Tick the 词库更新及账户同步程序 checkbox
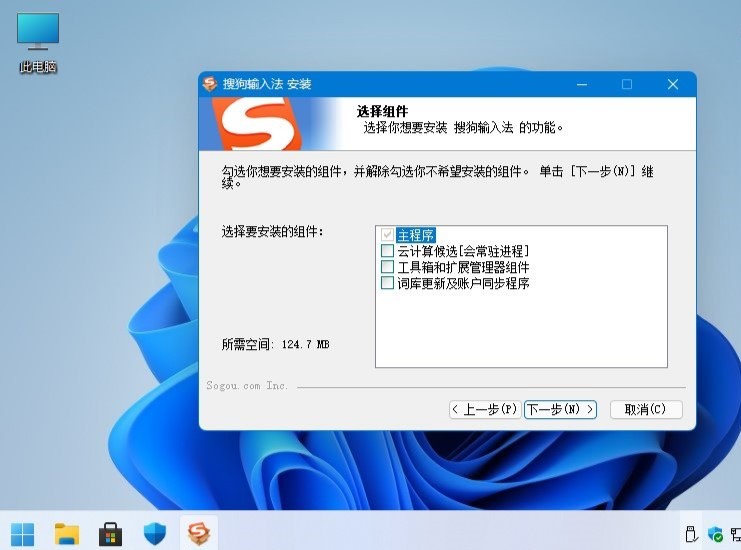This screenshot has height=550, width=741. click(x=388, y=283)
